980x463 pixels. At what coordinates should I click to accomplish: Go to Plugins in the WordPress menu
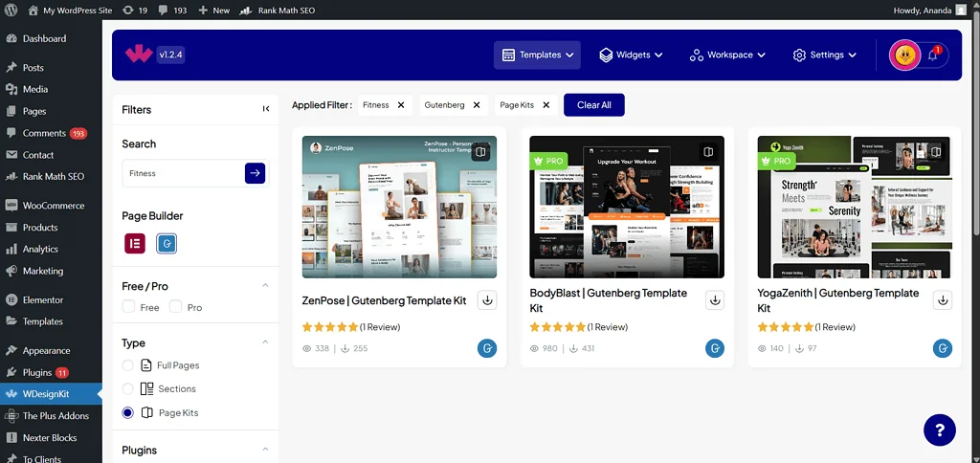tap(38, 372)
